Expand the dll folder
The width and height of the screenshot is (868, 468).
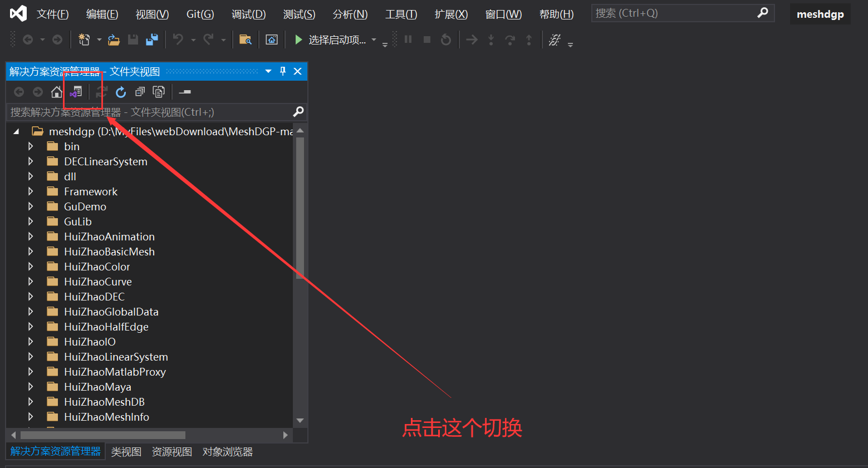pos(31,176)
